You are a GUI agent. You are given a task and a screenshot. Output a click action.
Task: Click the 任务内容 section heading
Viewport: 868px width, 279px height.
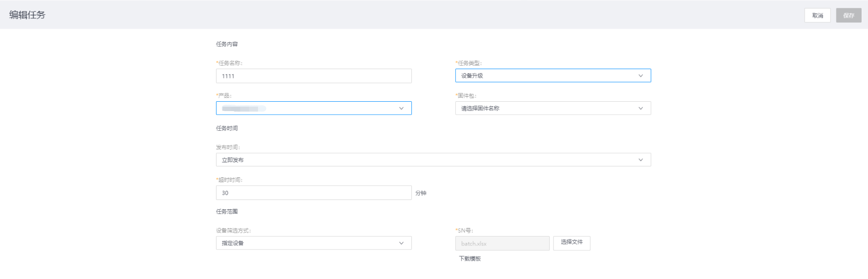pyautogui.click(x=227, y=44)
